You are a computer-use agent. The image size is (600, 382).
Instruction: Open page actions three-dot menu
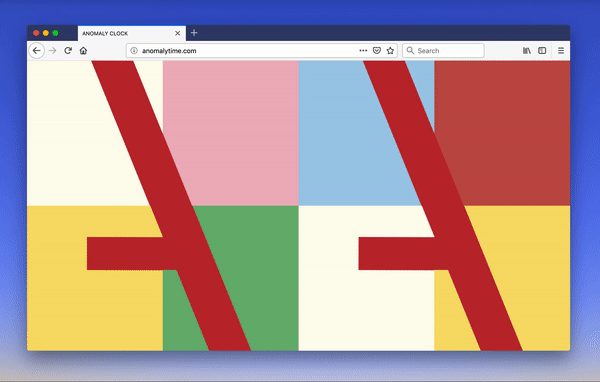tap(363, 51)
